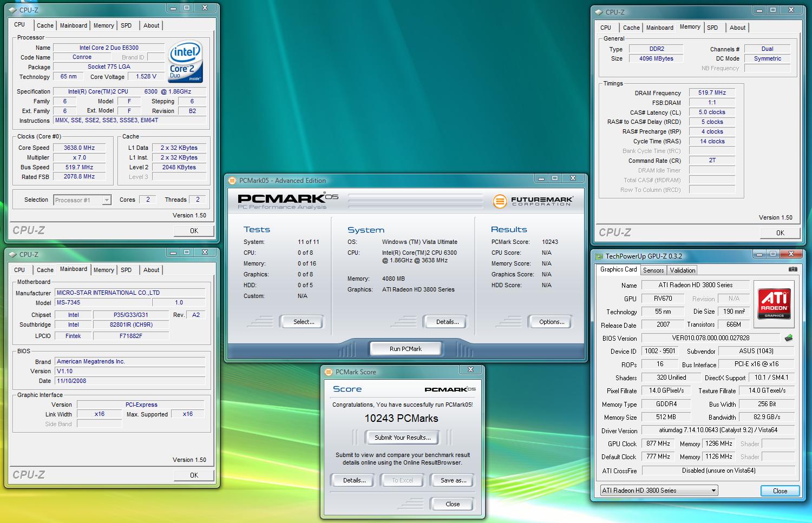Click the Driver Version field in GPU-Z

[718, 431]
